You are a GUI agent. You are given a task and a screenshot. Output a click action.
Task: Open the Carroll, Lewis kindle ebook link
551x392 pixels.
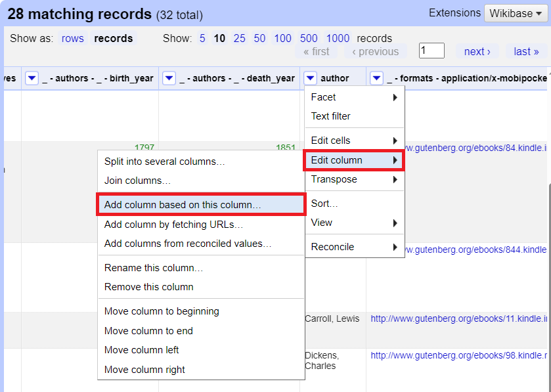458,319
